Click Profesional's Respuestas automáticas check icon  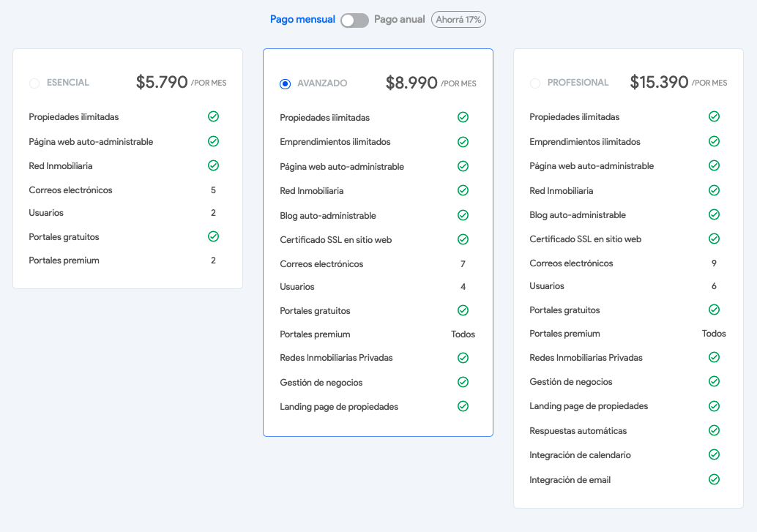pyautogui.click(x=714, y=430)
